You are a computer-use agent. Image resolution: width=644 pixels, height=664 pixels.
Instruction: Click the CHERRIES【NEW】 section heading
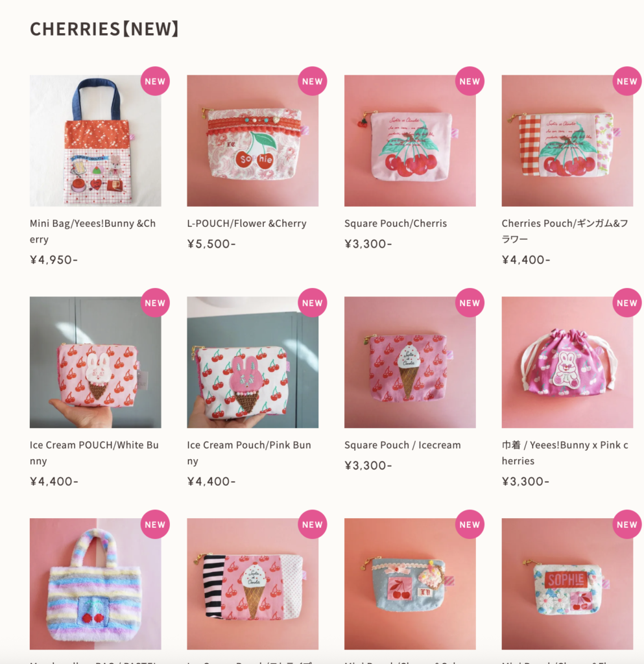104,29
